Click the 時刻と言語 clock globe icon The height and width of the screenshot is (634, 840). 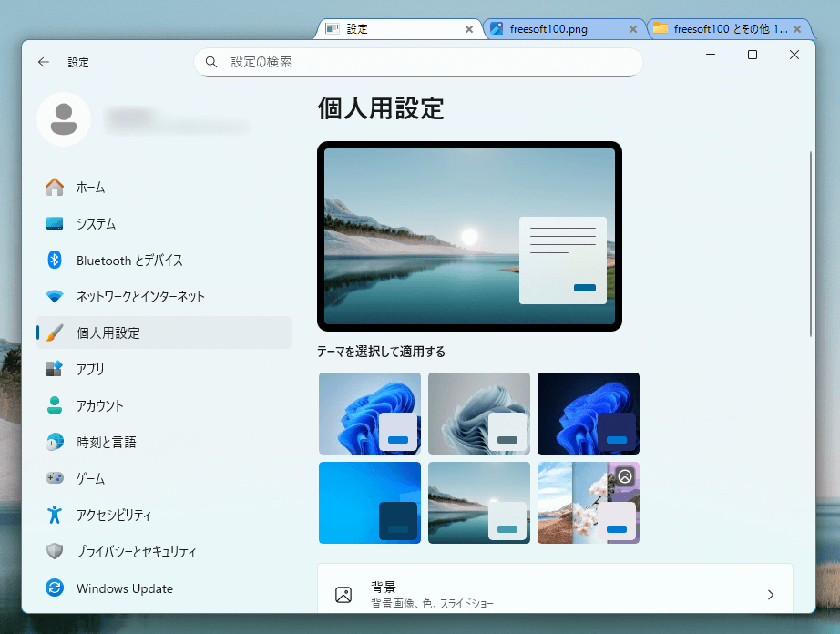click(x=55, y=442)
